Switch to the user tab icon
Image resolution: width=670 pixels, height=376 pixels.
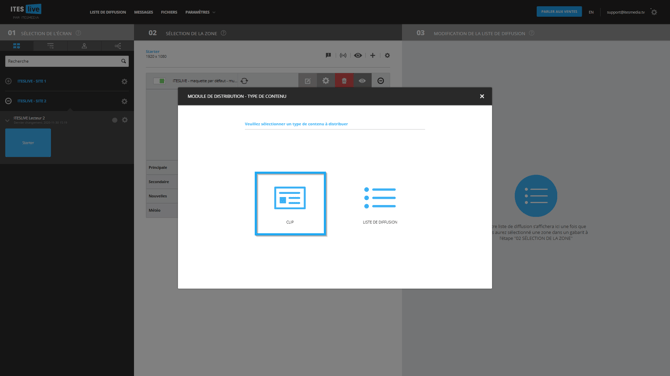(x=84, y=46)
